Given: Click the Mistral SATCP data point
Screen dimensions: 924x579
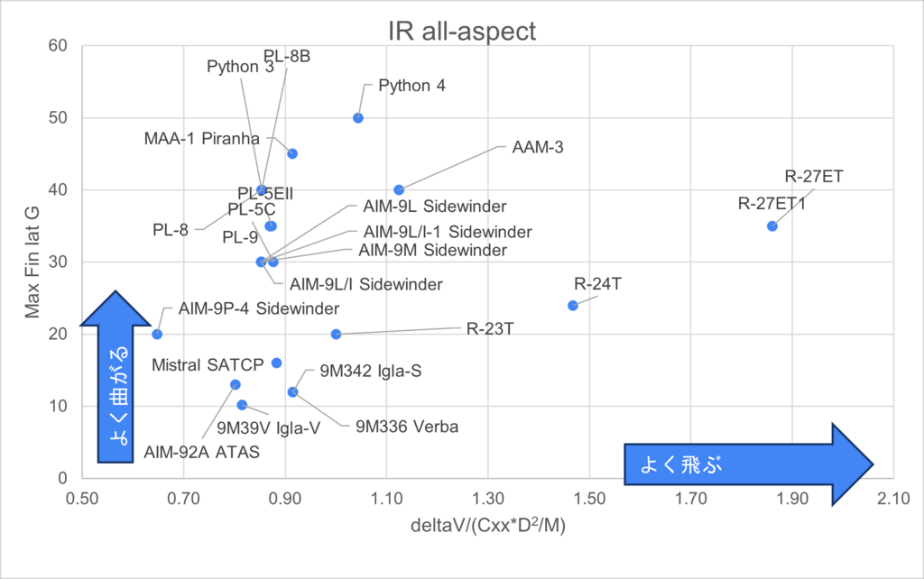Looking at the screenshot, I should (277, 363).
